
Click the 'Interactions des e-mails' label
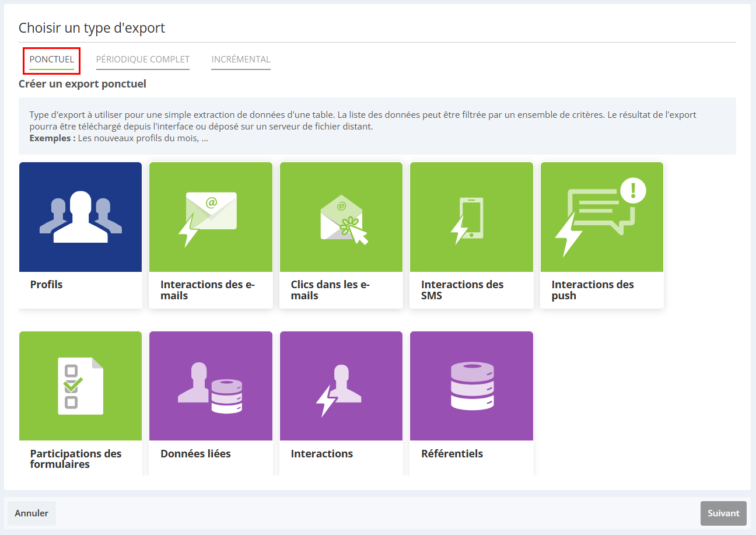[208, 290]
